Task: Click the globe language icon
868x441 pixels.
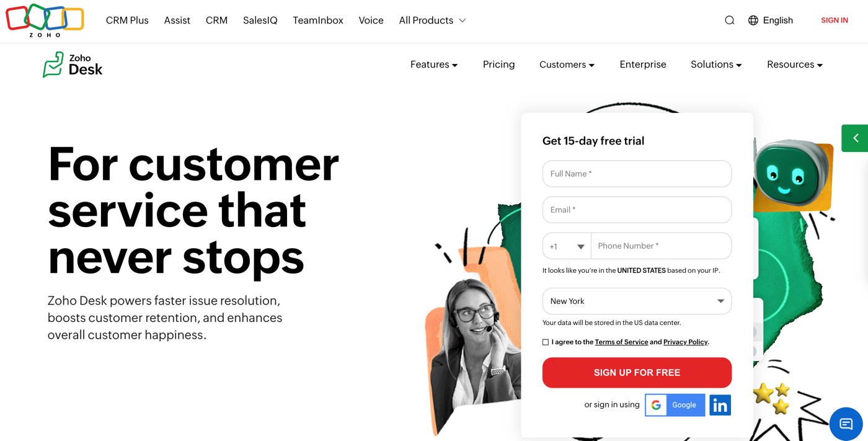Action: [753, 20]
